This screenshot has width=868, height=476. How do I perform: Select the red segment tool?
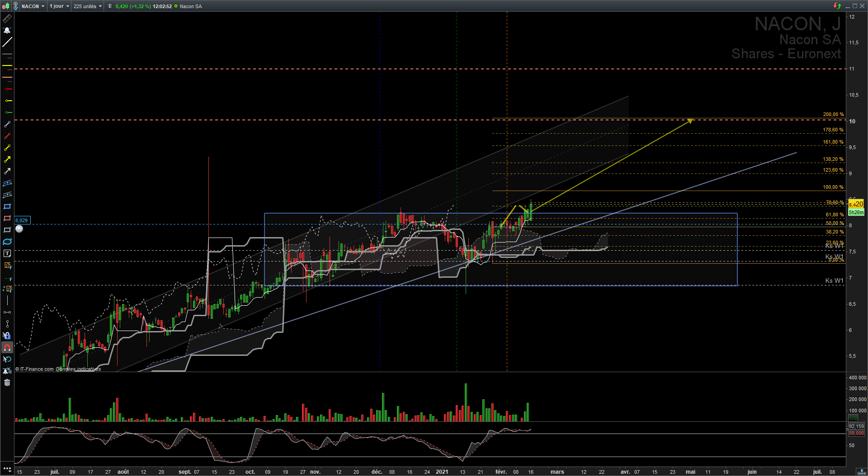point(7,136)
